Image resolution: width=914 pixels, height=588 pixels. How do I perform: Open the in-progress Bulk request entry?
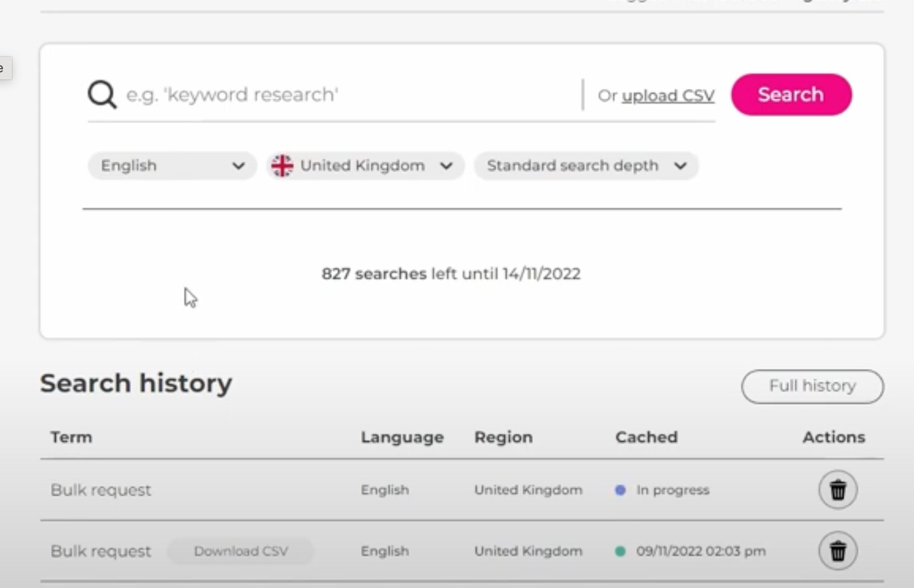coord(101,490)
